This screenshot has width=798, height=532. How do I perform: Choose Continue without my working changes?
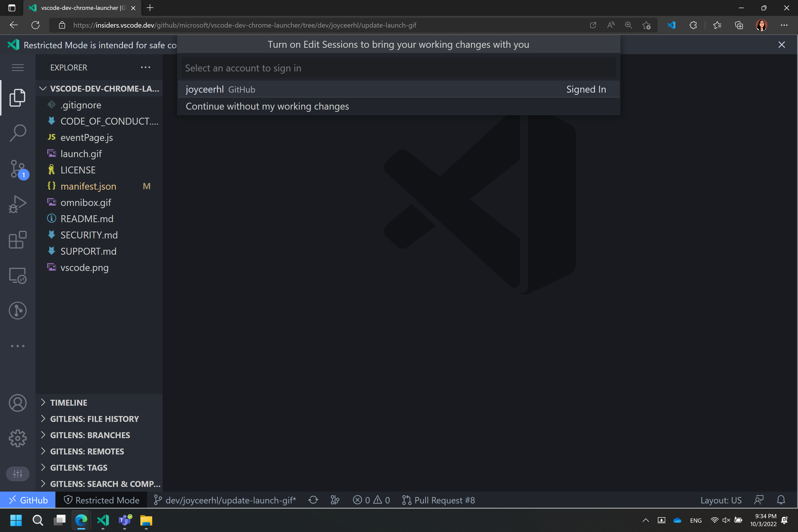coord(267,107)
